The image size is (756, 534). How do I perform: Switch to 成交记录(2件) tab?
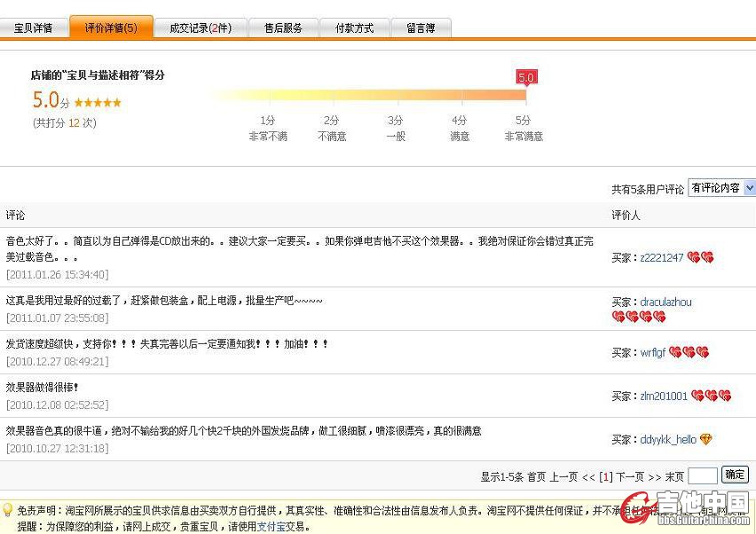pos(201,28)
